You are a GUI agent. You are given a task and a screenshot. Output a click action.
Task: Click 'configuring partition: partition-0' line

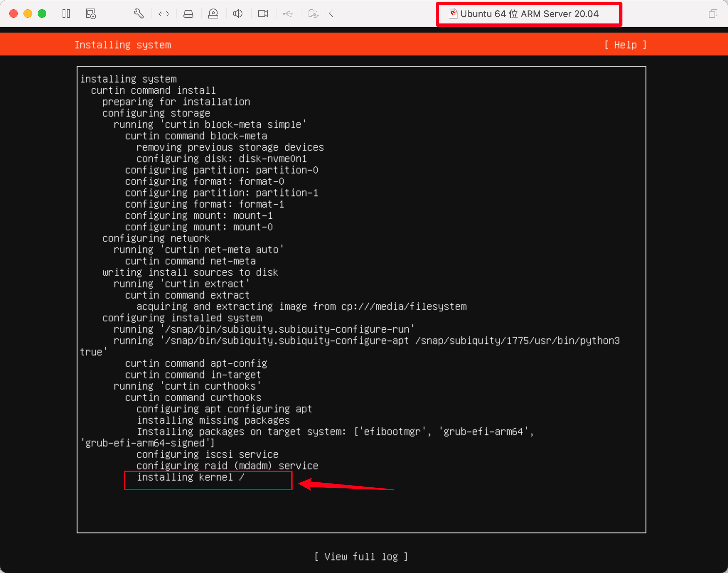[x=221, y=170]
